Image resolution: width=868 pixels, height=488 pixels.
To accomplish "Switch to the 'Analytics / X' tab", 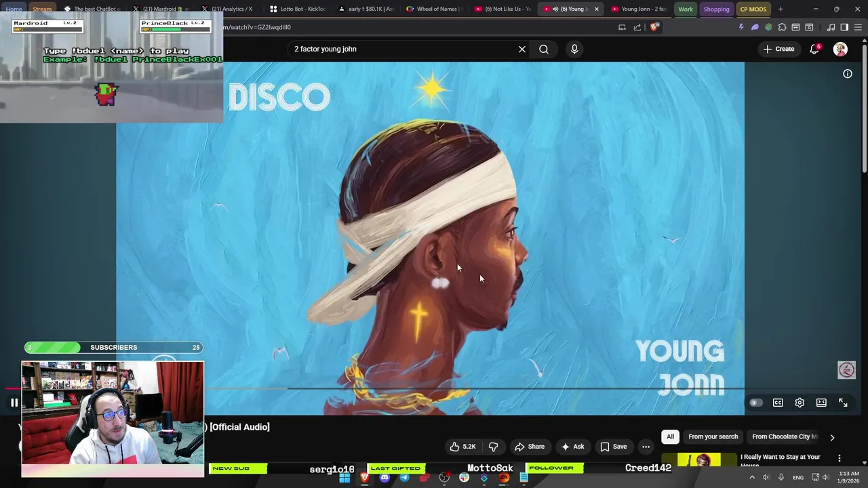I will [x=229, y=9].
